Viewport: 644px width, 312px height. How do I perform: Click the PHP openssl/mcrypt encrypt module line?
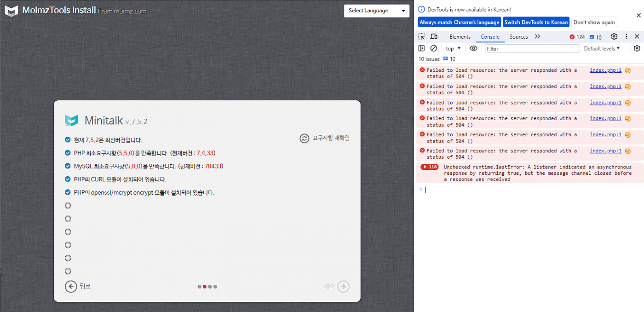(x=144, y=193)
